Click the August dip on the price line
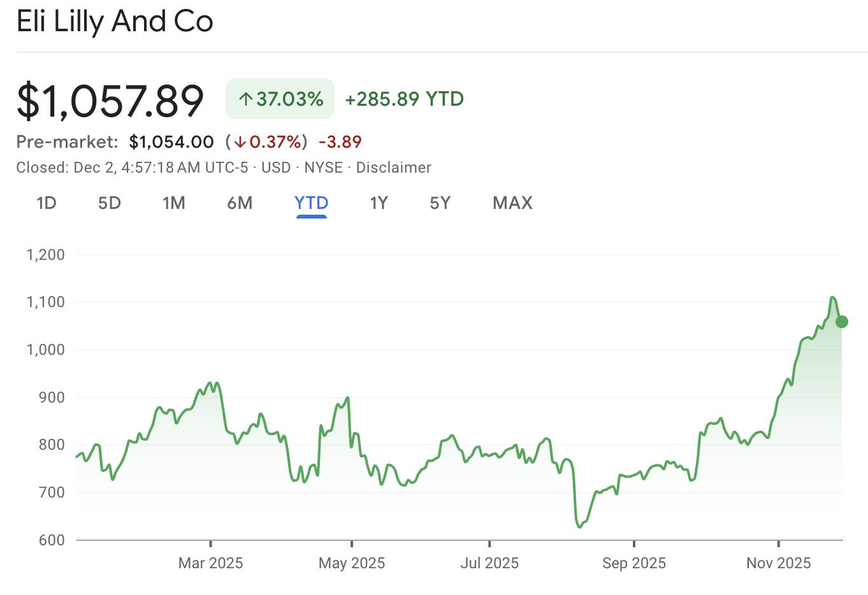 click(x=580, y=526)
